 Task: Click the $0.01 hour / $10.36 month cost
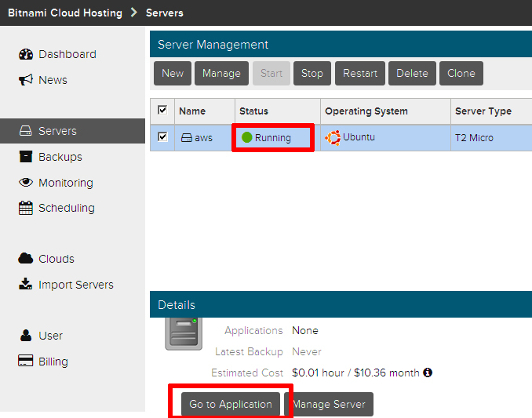pos(355,373)
